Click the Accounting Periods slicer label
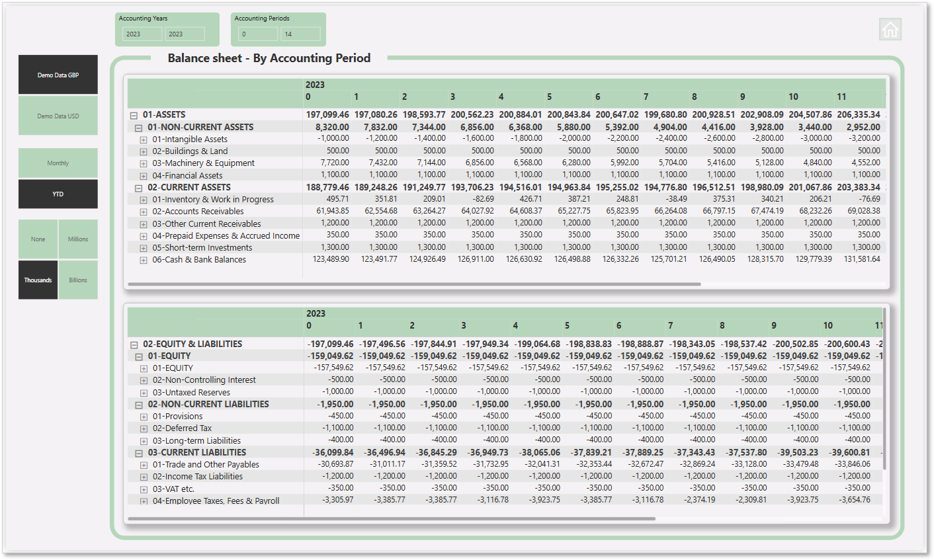 [262, 19]
